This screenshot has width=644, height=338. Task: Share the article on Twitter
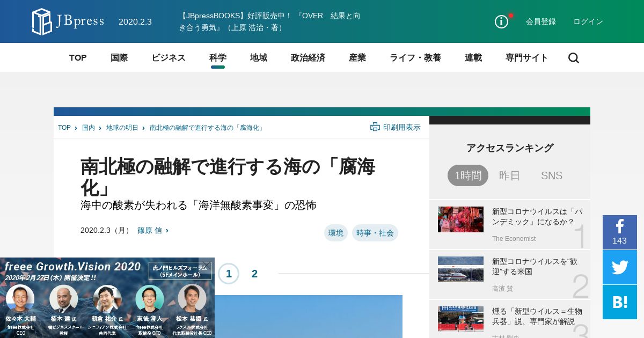click(620, 267)
